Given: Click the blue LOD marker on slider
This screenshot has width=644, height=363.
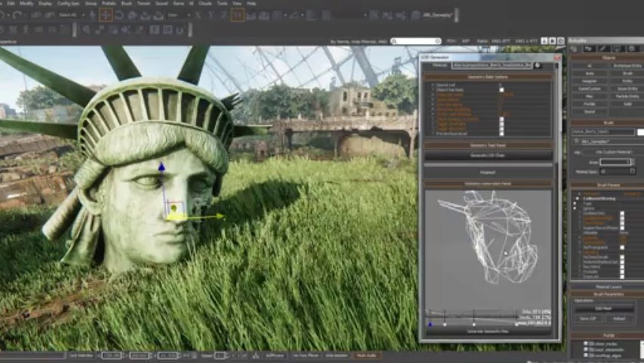Looking at the screenshot, I should point(430,324).
